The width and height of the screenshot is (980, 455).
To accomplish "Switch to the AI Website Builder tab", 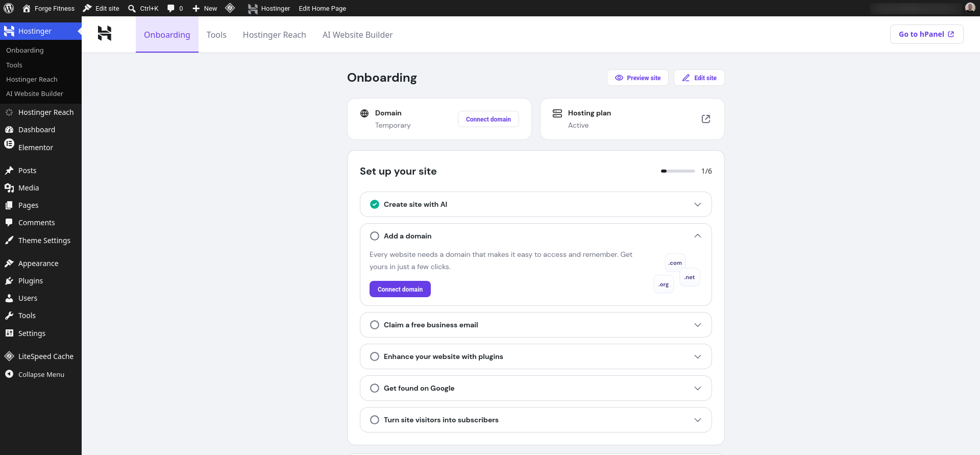I will point(357,35).
